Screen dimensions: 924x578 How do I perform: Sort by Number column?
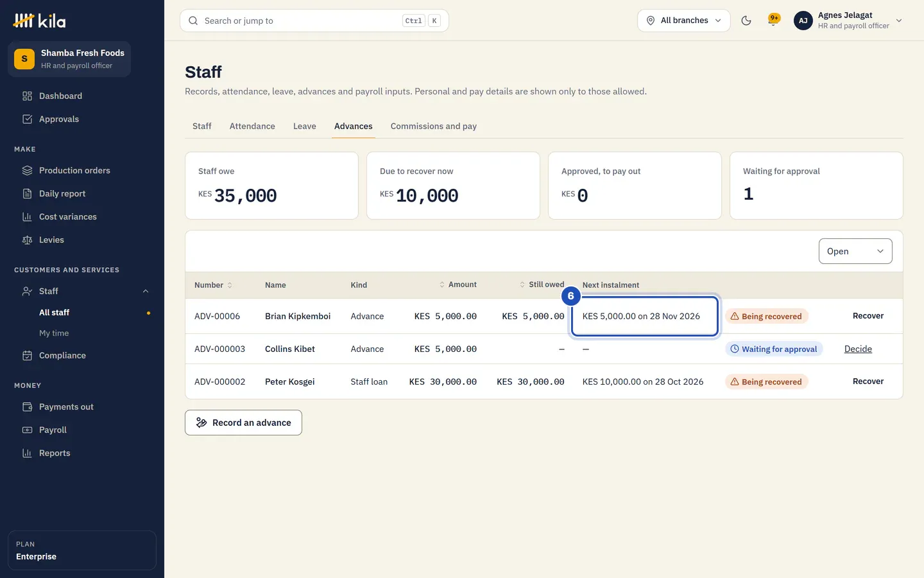[213, 285]
